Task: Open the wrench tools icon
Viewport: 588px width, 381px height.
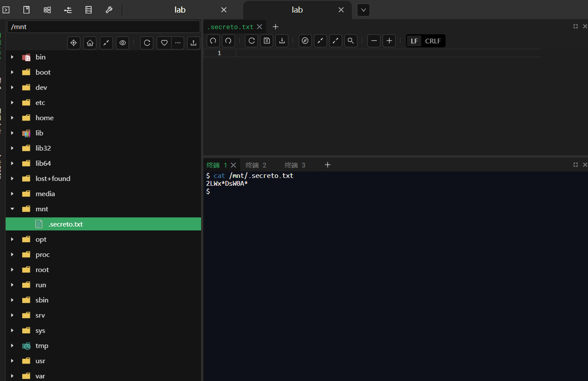Action: pyautogui.click(x=109, y=10)
